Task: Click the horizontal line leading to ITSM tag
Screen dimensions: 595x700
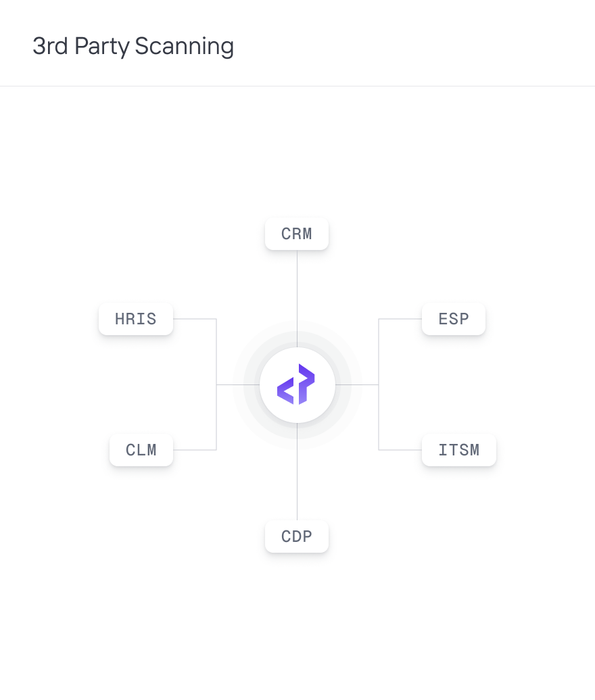Action: [x=400, y=450]
